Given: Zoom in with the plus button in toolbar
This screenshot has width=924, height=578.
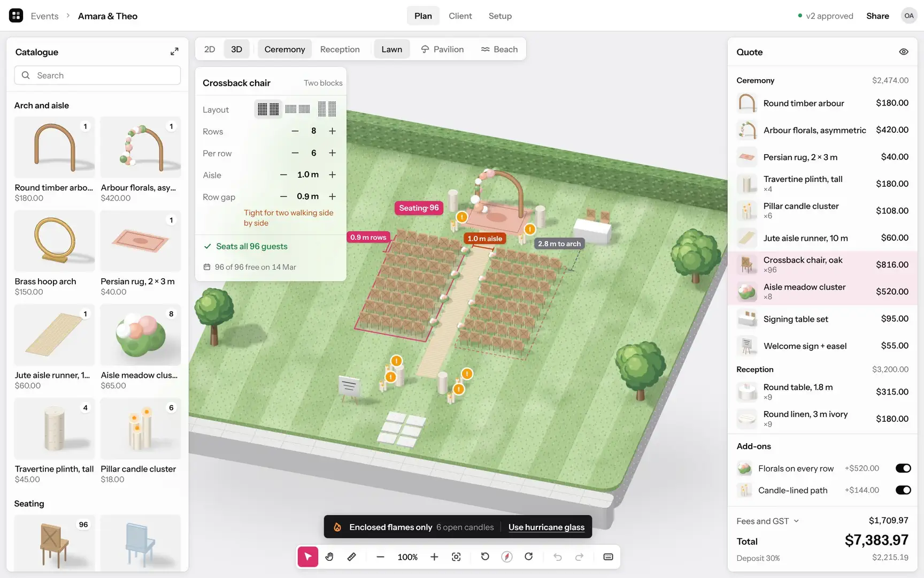Looking at the screenshot, I should click(434, 557).
